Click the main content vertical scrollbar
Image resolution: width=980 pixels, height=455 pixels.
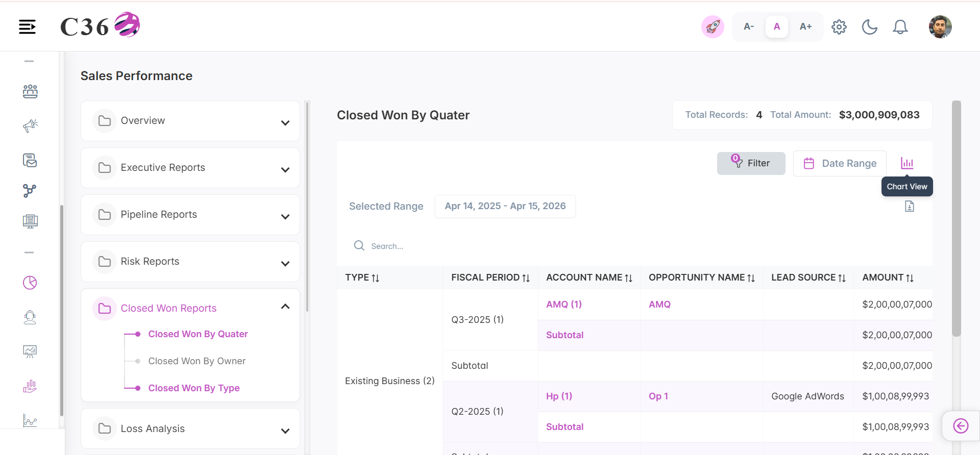tap(957, 218)
